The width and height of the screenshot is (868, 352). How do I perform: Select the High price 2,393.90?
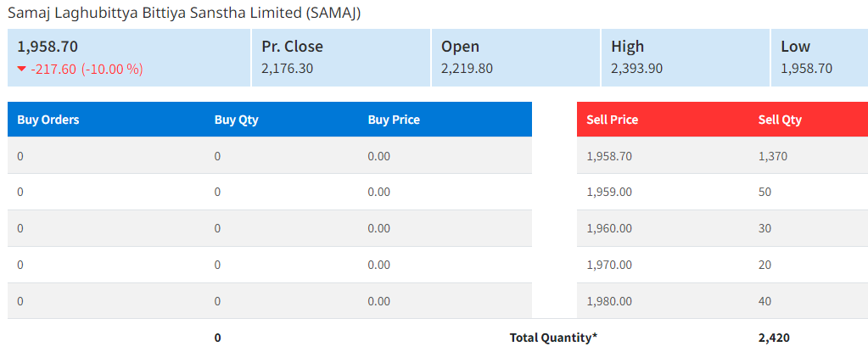(x=637, y=68)
